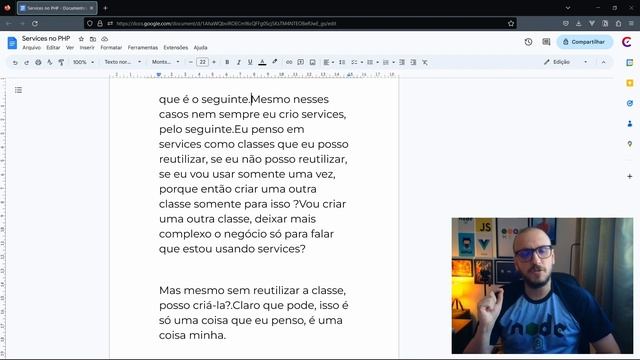
Task: Get add-ons with the plus icon
Action: [630, 176]
